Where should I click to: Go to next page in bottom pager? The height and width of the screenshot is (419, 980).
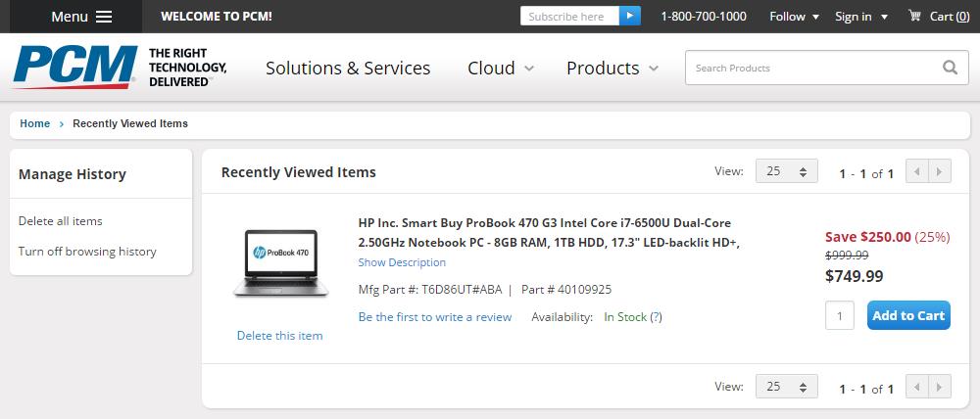940,387
